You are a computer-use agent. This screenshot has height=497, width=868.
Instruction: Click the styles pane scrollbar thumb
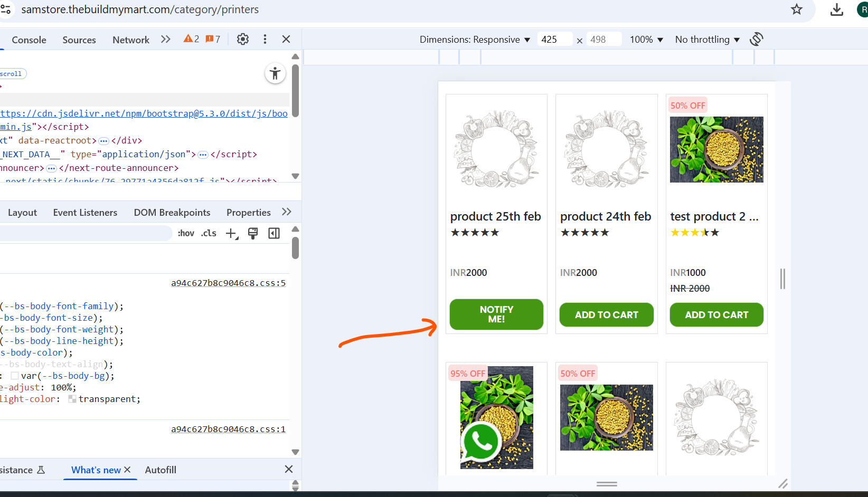tap(296, 248)
